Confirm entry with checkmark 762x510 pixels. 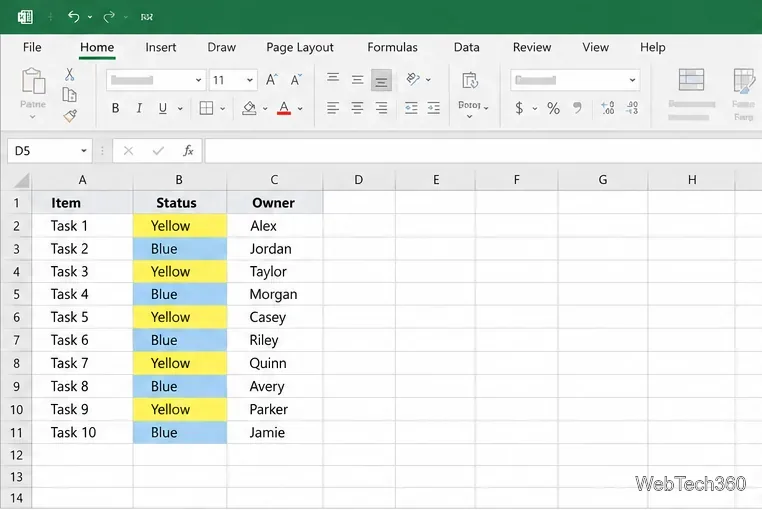click(158, 151)
